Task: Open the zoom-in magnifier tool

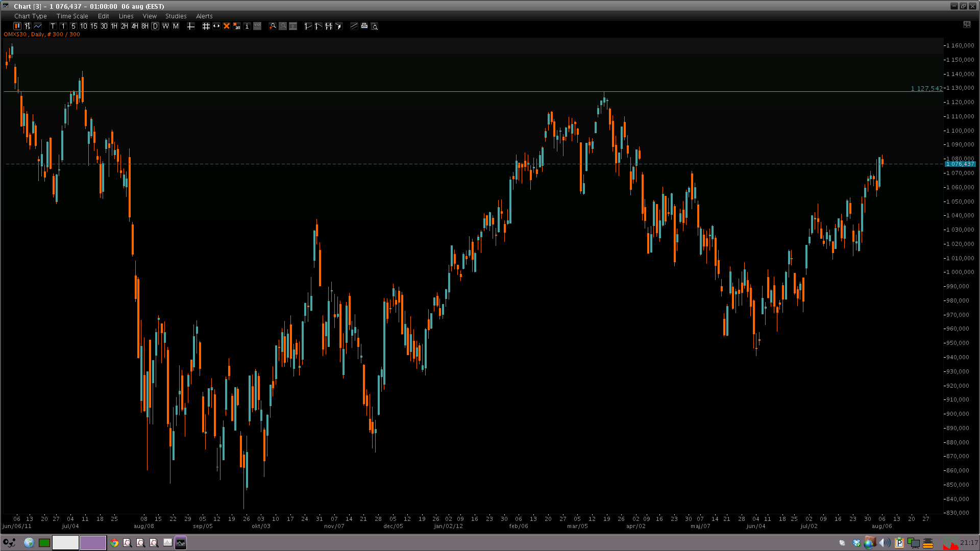Action: point(273,26)
